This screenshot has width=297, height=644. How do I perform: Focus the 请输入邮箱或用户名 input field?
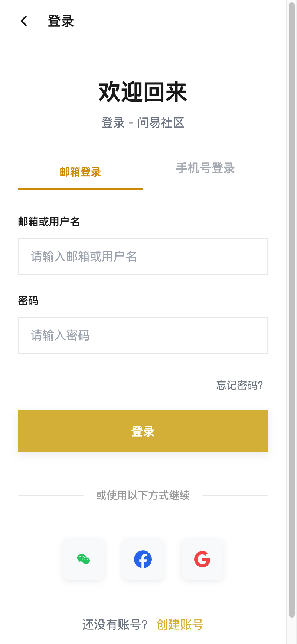pyautogui.click(x=143, y=257)
